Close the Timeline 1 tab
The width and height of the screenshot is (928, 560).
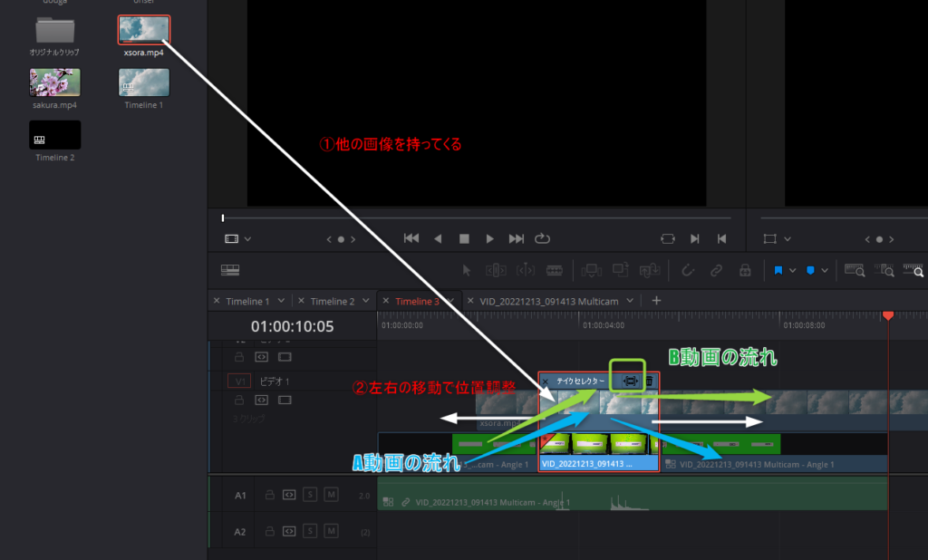point(217,301)
